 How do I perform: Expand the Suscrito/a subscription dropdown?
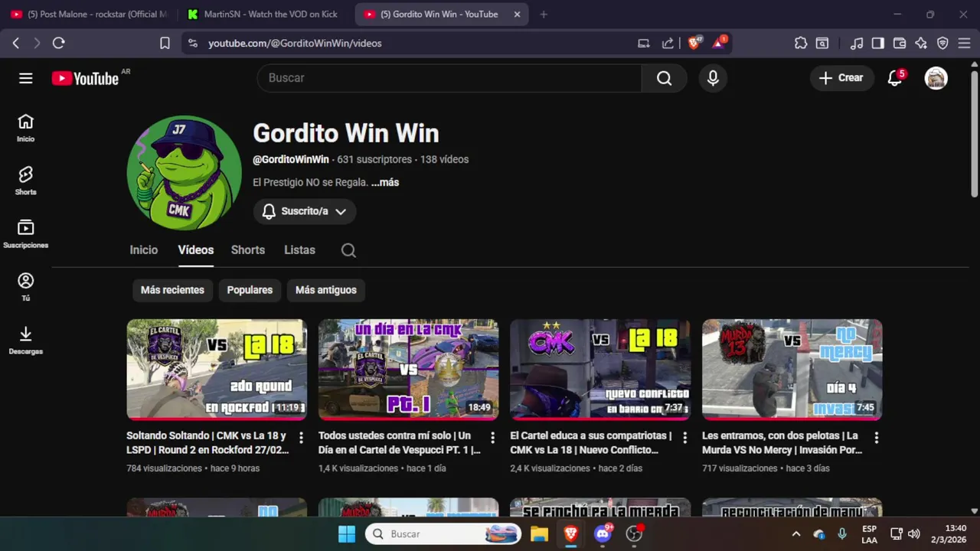click(x=305, y=211)
